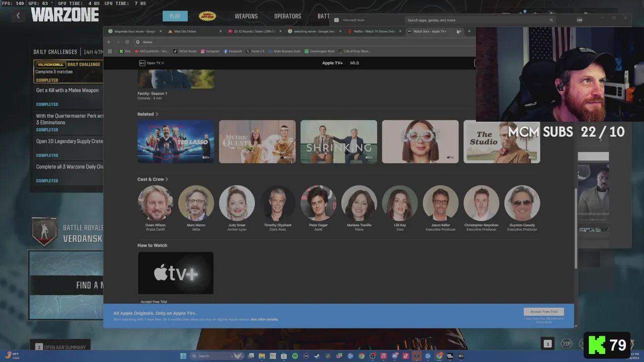Screen dimensions: 644x362
Task: Click the Apple TV+ How to Watch tile
Action: (x=176, y=273)
